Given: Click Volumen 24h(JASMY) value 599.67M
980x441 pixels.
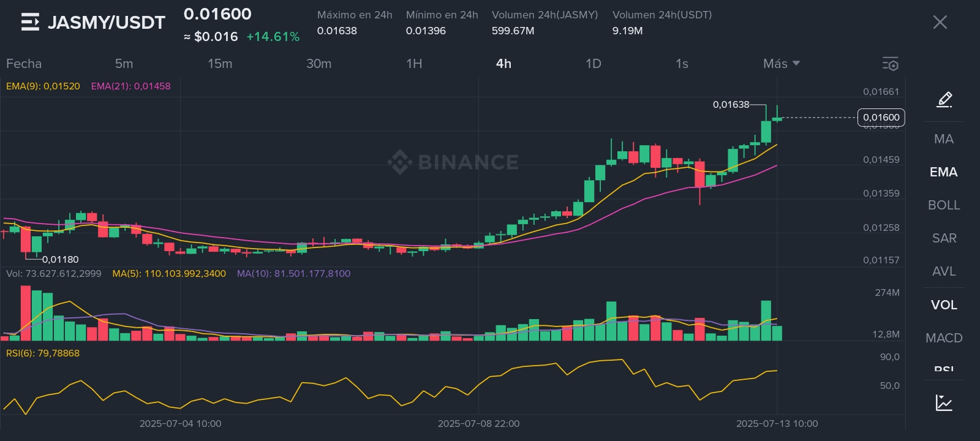Looking at the screenshot, I should click(513, 31).
